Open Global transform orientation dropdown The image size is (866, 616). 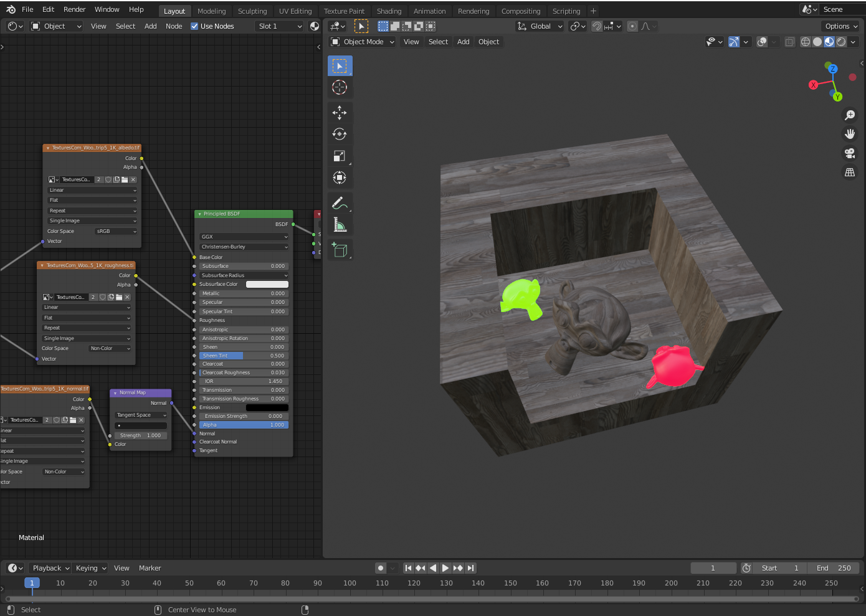540,26
